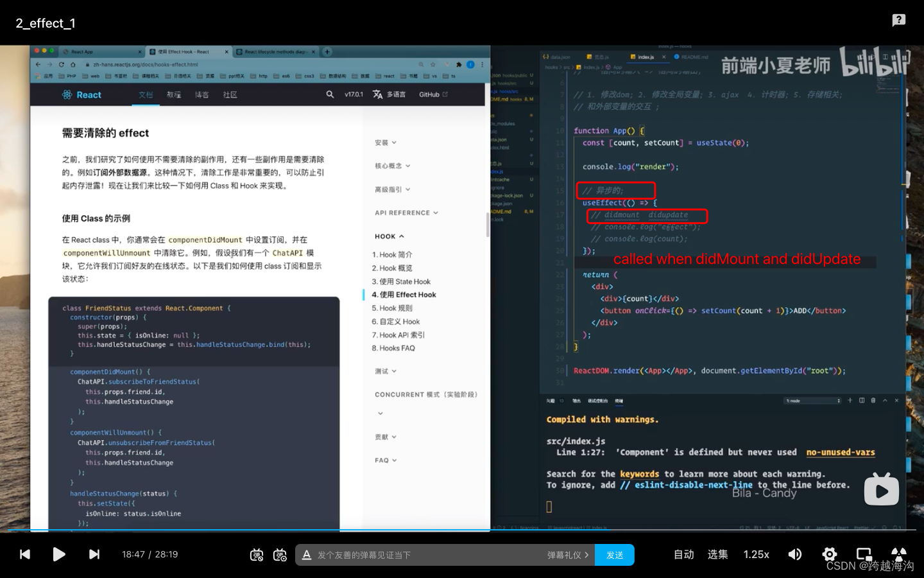Open player settings gear
The width and height of the screenshot is (924, 578).
pyautogui.click(x=830, y=554)
